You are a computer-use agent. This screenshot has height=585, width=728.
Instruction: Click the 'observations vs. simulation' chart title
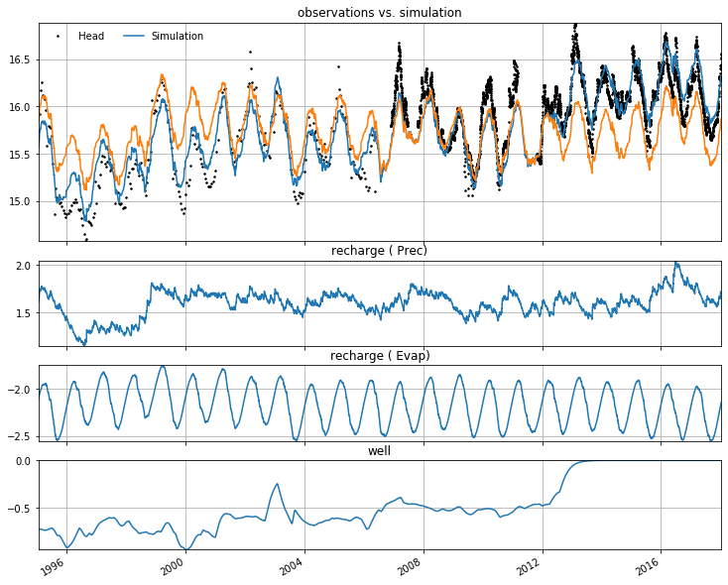pos(379,13)
